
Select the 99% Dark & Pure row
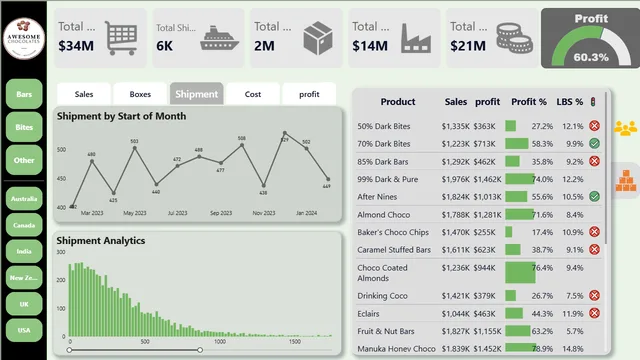coord(478,179)
